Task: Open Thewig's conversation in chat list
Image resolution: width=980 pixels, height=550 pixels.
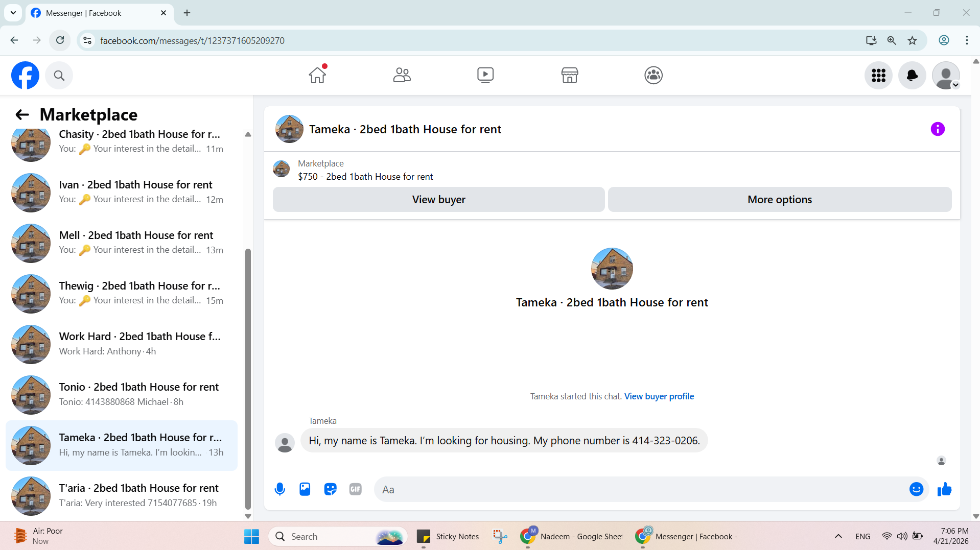Action: 122,294
